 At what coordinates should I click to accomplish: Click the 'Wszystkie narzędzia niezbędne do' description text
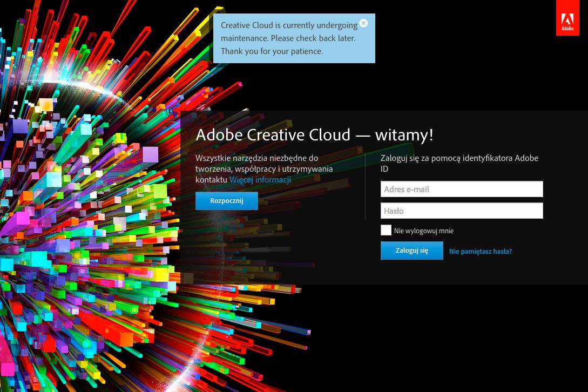256,158
